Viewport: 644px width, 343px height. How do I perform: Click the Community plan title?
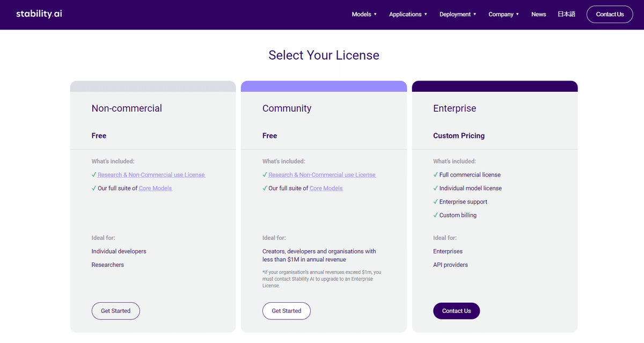[x=287, y=108]
